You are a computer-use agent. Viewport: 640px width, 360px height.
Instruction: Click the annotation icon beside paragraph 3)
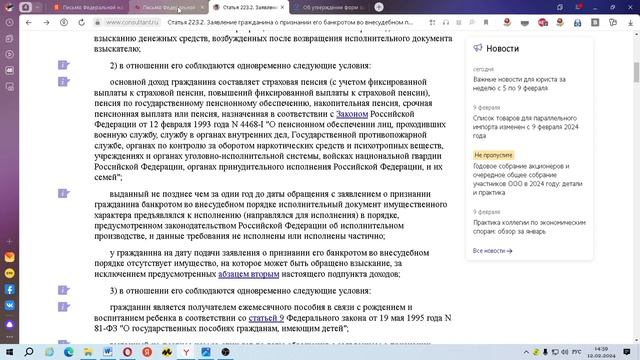pyautogui.click(x=63, y=290)
